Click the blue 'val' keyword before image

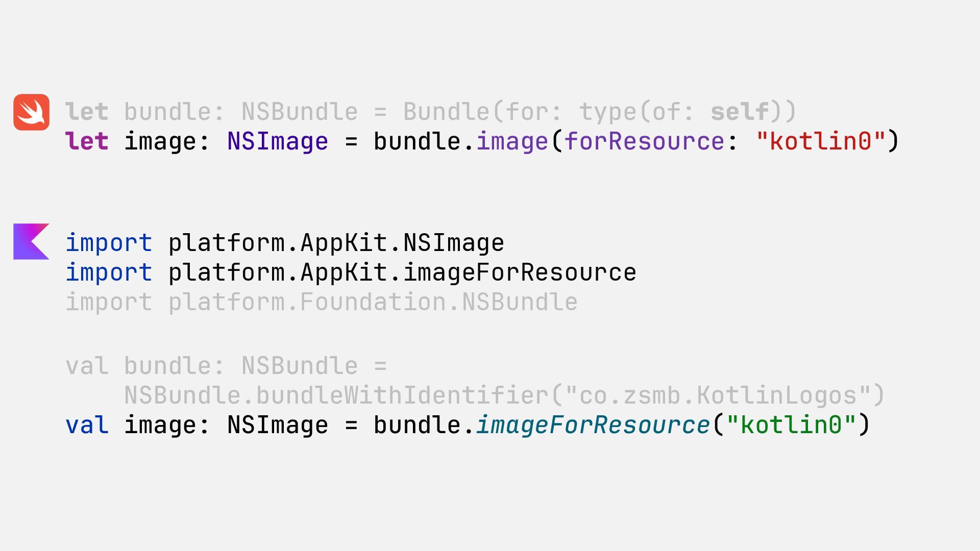tap(87, 425)
